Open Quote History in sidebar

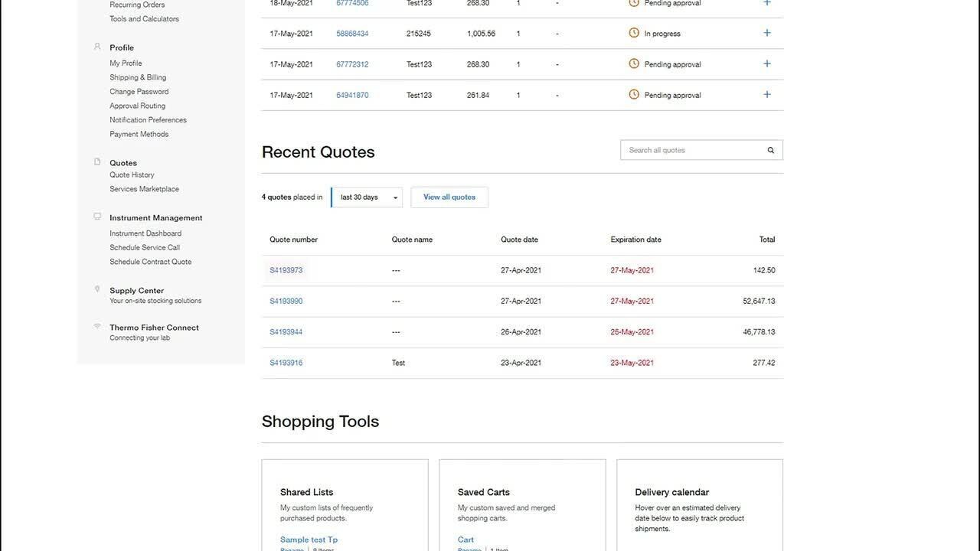(x=132, y=175)
